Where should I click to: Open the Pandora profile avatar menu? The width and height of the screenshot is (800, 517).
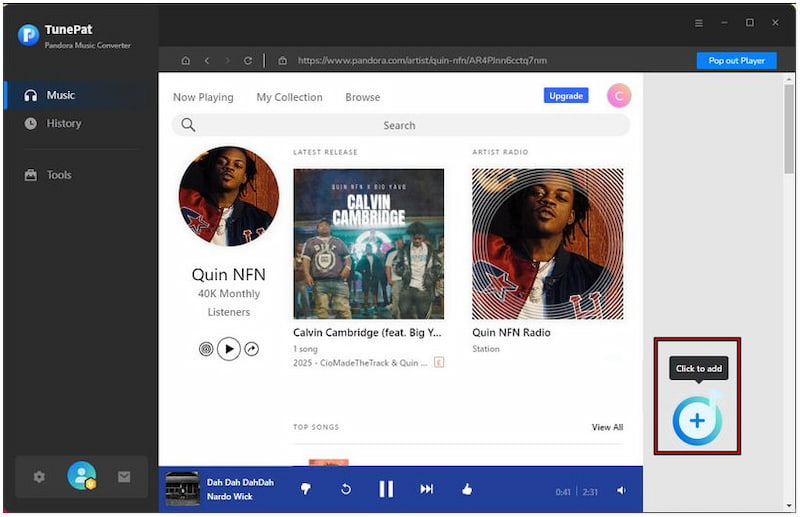(x=619, y=96)
